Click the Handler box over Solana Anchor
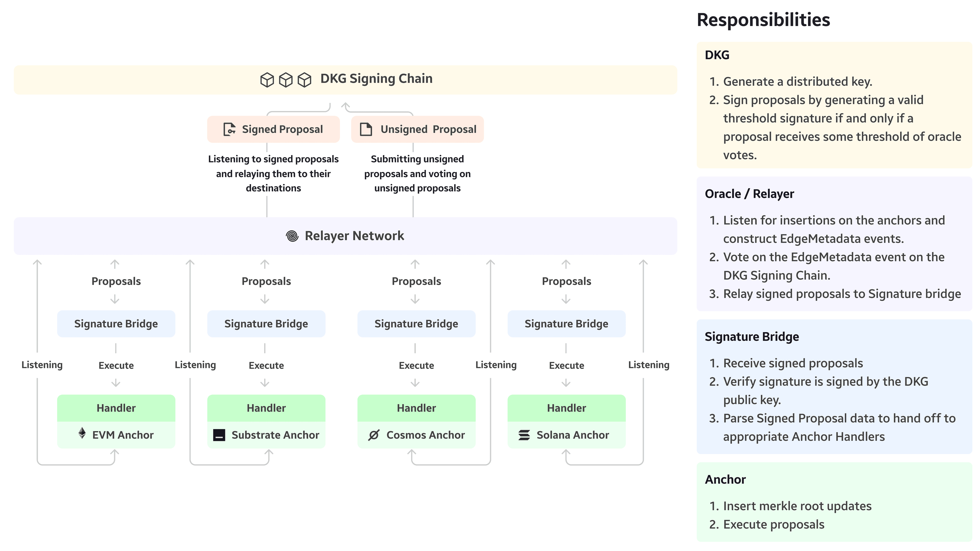Screen dimensions: 980x551 567,408
